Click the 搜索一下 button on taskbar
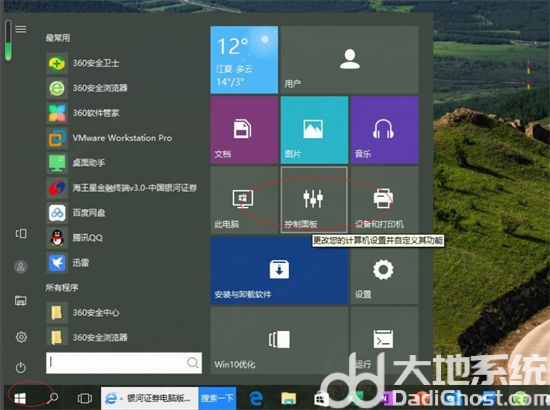The width and height of the screenshot is (550, 410). [x=217, y=398]
